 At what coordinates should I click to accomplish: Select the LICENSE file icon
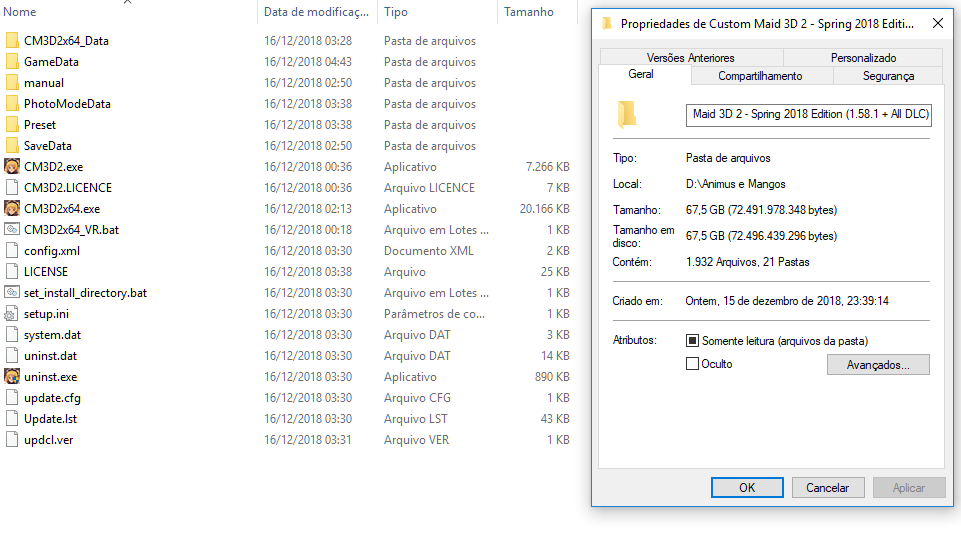point(12,272)
